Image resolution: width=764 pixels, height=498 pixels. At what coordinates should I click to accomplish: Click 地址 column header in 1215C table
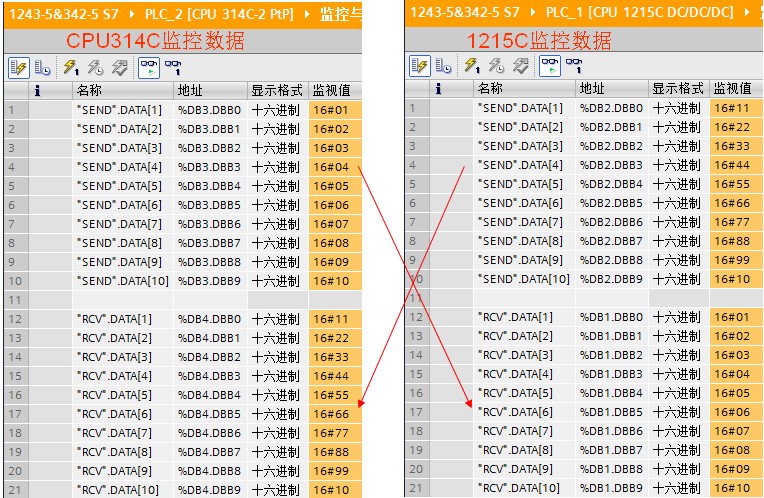(612, 89)
